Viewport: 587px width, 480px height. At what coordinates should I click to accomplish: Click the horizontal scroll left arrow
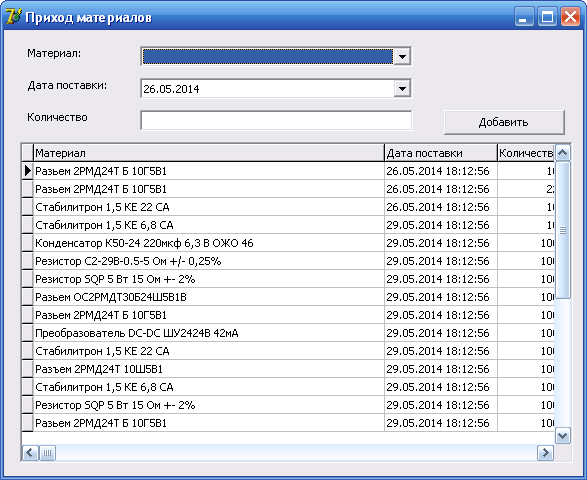pos(30,453)
